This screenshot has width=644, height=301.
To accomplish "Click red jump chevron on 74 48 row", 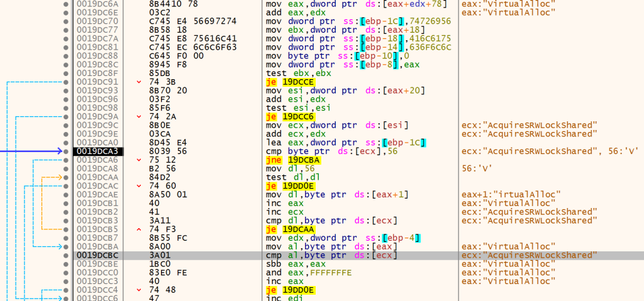I will tap(139, 290).
